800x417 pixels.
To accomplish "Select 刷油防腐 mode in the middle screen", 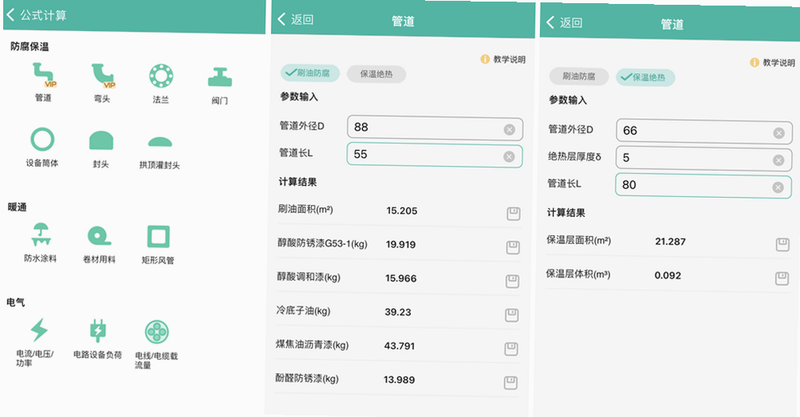I will click(308, 73).
